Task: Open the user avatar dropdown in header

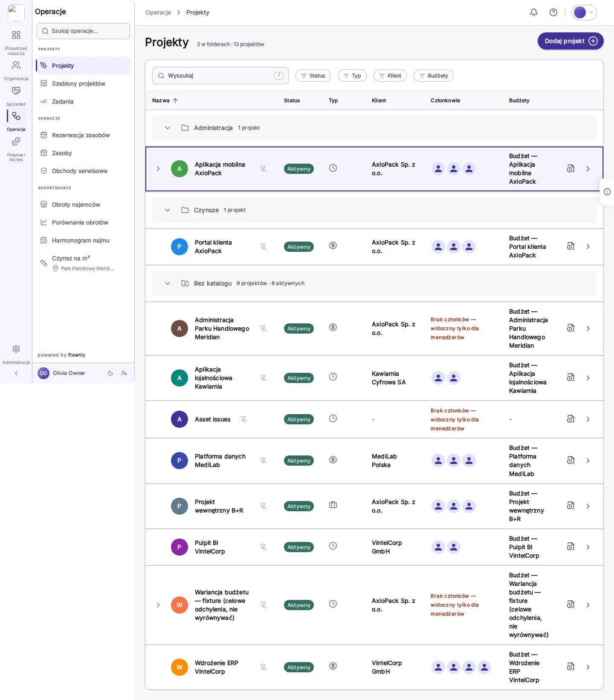Action: pos(584,12)
